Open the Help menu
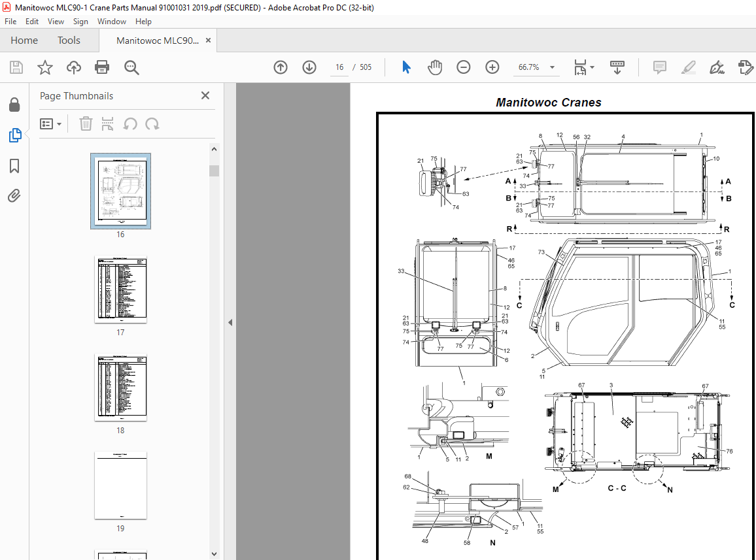This screenshot has height=560, width=756. point(143,21)
